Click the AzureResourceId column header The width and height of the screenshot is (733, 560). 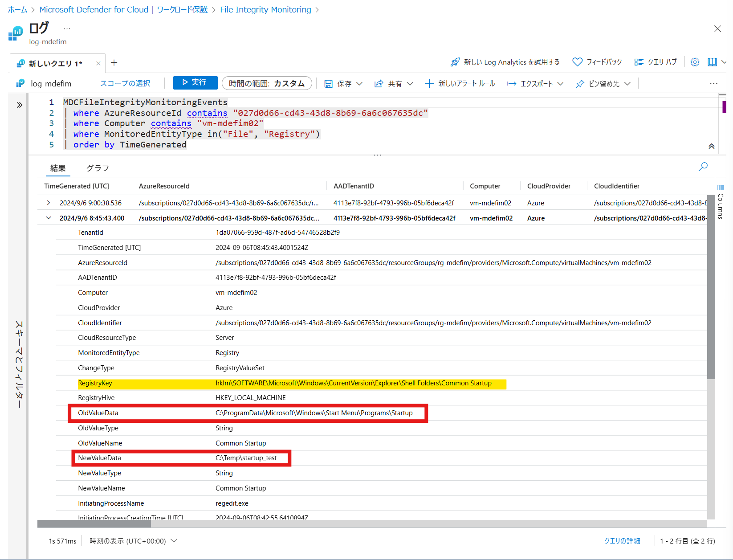[164, 186]
